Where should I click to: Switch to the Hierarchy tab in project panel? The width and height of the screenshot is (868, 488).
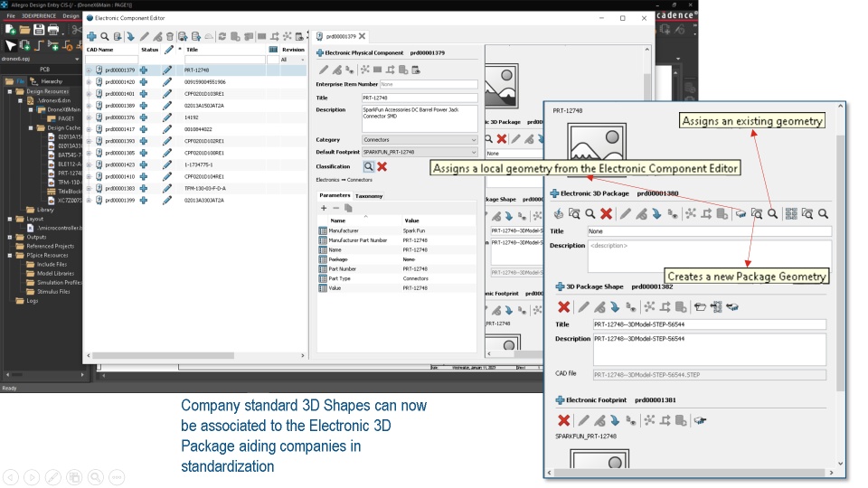tap(47, 81)
